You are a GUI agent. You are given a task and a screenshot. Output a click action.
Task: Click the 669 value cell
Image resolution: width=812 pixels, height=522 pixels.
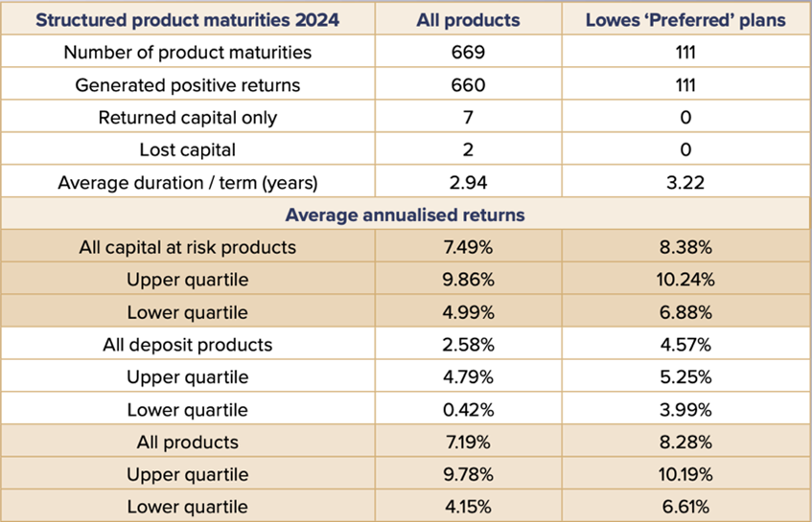click(x=469, y=53)
